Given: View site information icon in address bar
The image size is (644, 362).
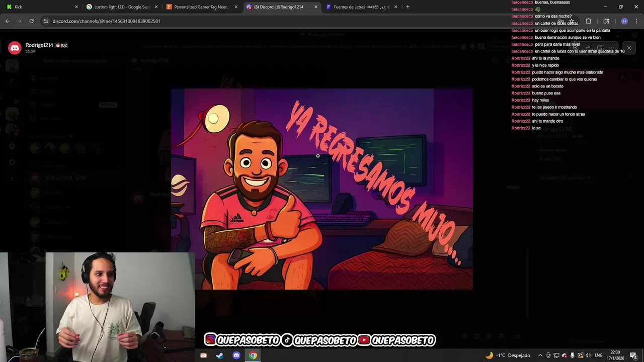Looking at the screenshot, I should (x=46, y=21).
